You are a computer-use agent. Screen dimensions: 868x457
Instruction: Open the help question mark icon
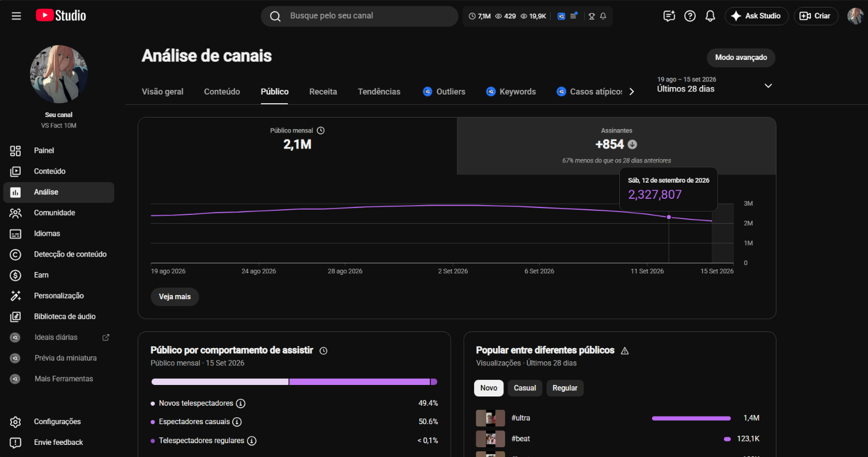690,16
